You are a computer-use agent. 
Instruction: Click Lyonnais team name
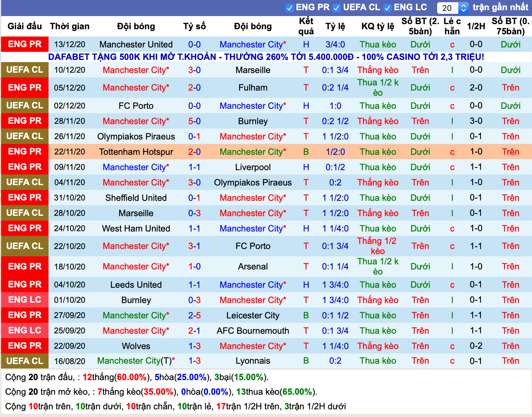click(x=253, y=361)
